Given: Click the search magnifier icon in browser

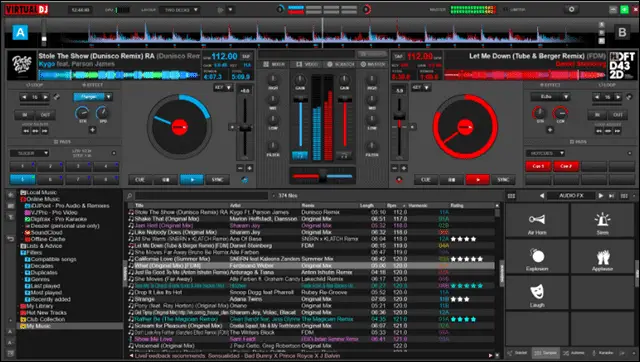Looking at the screenshot, I should coord(129,196).
